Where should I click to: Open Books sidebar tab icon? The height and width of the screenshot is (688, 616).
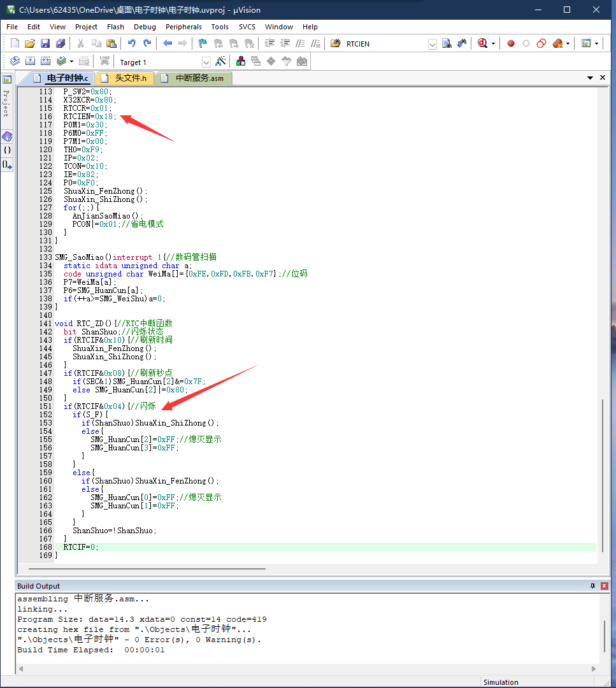click(x=7, y=136)
